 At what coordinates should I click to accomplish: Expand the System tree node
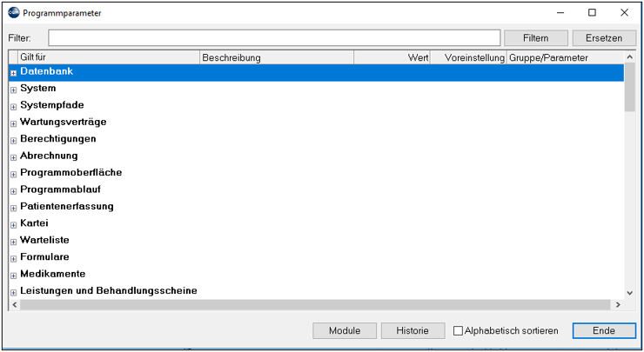pos(14,90)
